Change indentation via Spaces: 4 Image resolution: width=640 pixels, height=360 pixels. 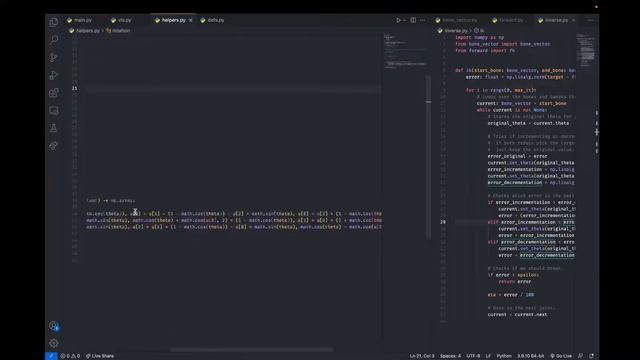pos(450,356)
